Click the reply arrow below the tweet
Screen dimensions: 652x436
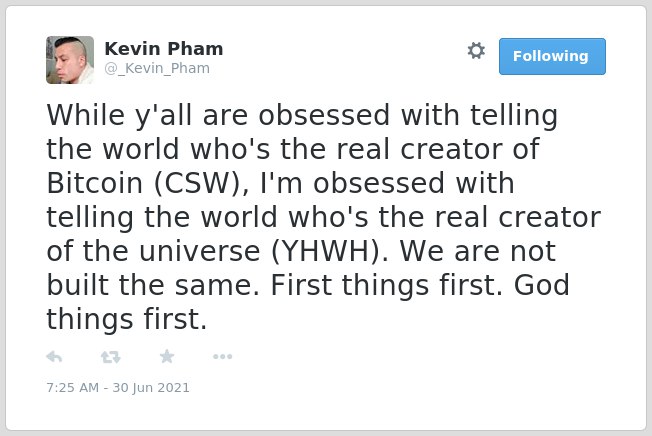[x=54, y=357]
